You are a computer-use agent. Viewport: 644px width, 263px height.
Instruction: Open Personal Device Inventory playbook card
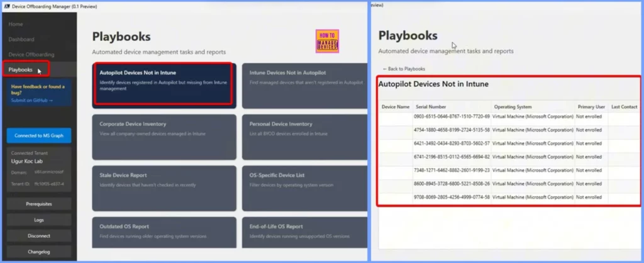pos(305,137)
